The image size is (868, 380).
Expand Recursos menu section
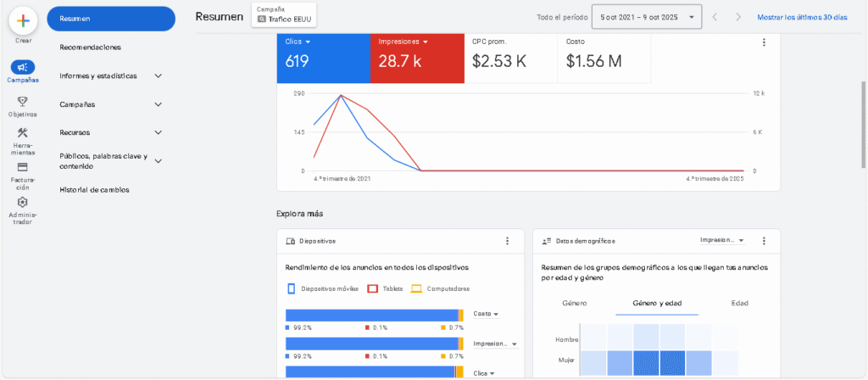[158, 132]
